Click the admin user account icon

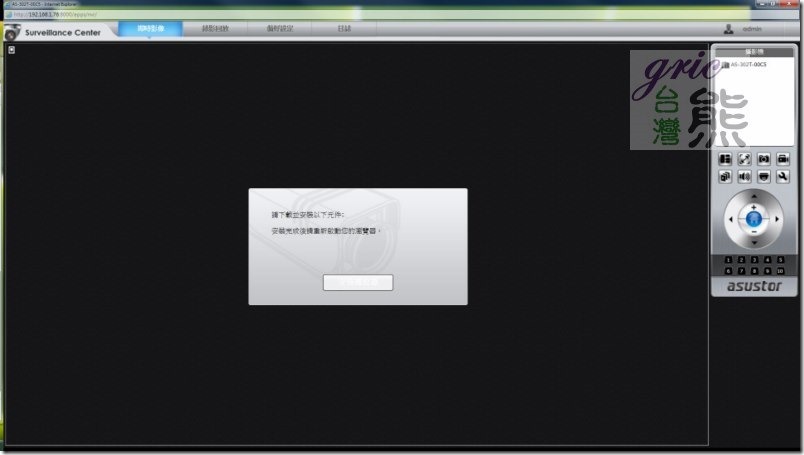point(729,29)
